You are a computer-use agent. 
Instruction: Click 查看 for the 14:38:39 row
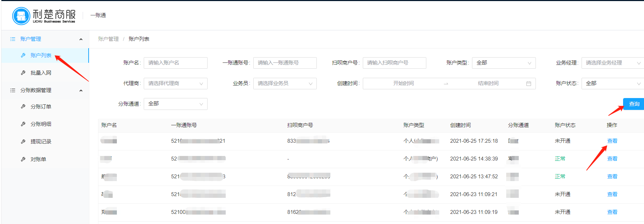point(612,159)
